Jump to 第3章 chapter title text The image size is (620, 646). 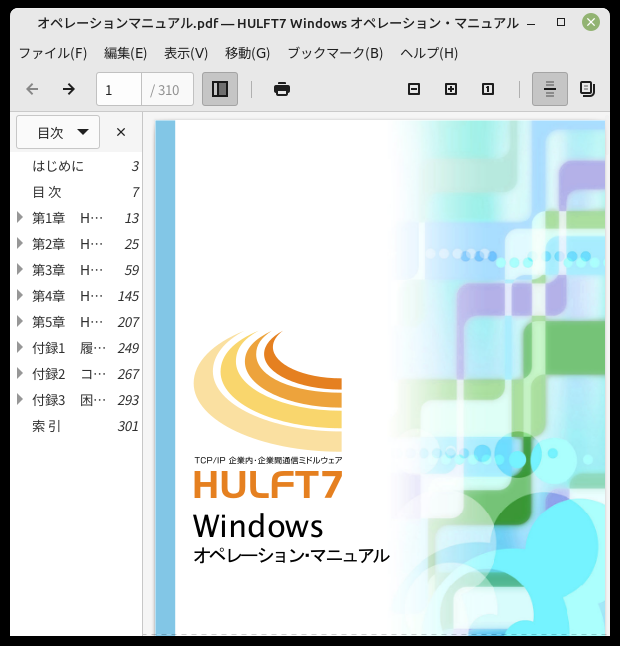[x=68, y=270]
